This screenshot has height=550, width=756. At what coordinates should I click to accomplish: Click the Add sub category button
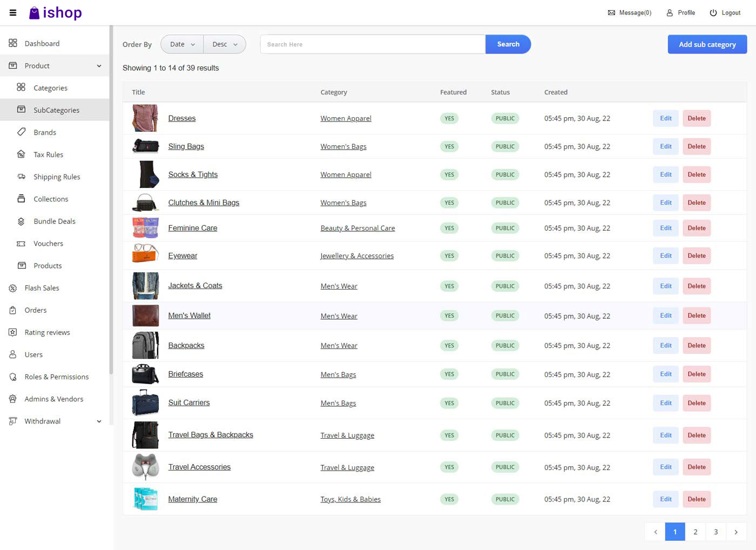707,44
